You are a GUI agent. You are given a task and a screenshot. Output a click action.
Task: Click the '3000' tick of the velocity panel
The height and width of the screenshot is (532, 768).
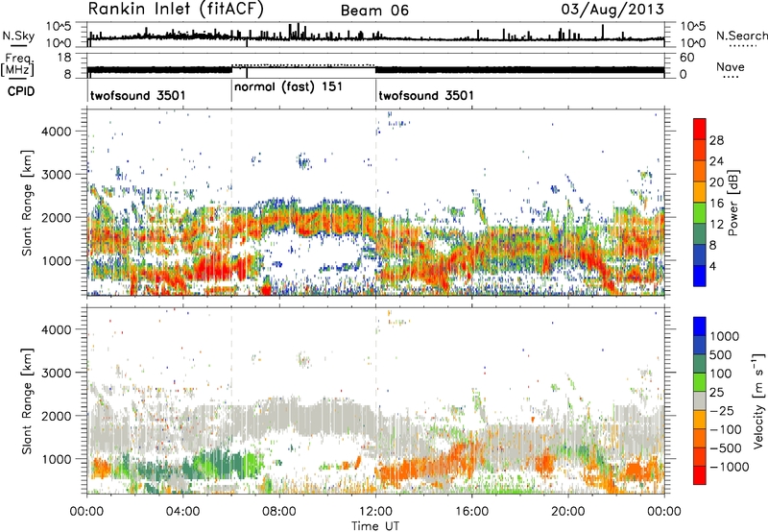[56, 373]
